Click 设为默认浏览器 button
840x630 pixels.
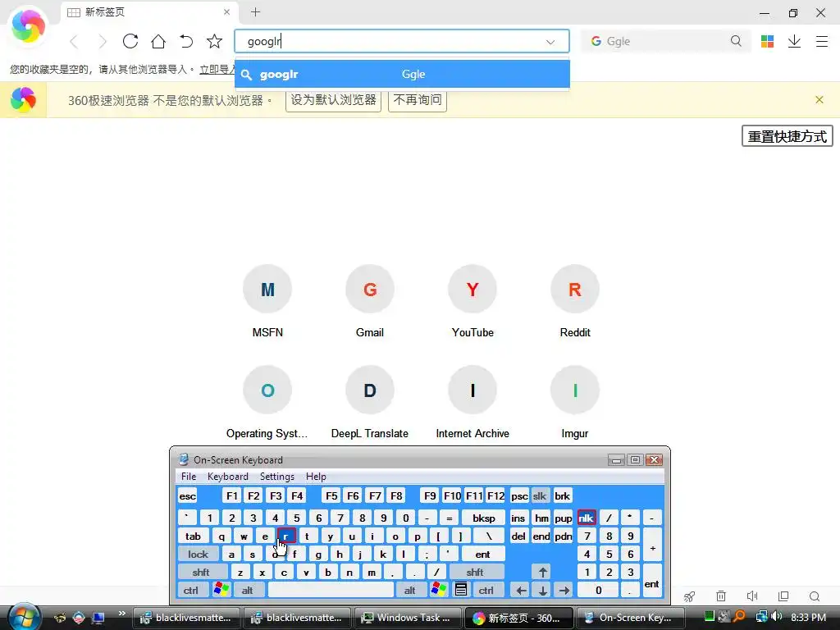pos(333,100)
